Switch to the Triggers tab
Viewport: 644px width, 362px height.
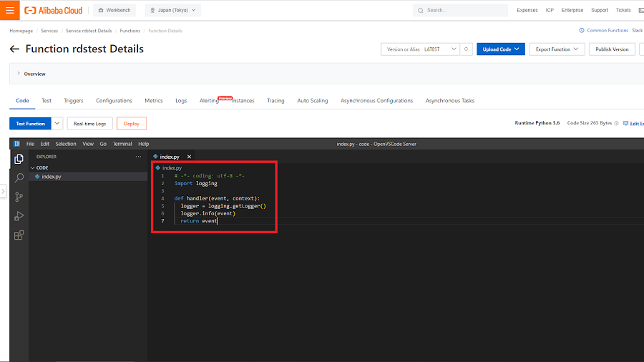click(x=74, y=101)
